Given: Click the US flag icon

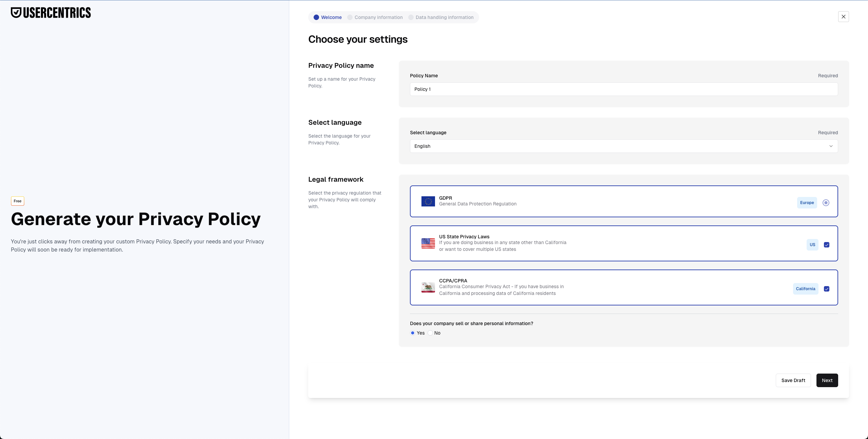Looking at the screenshot, I should click(428, 243).
